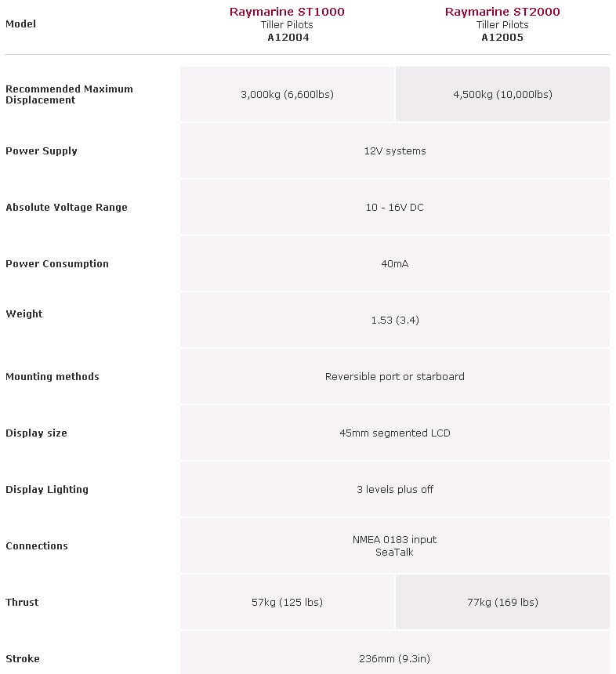
Task: Open the Raymarine ST2000 product link
Action: 502,12
